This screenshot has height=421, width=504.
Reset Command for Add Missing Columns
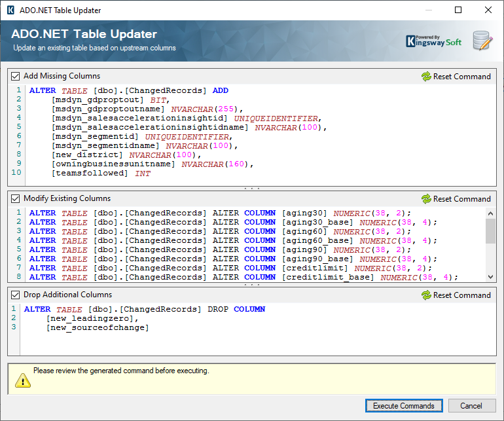(456, 77)
